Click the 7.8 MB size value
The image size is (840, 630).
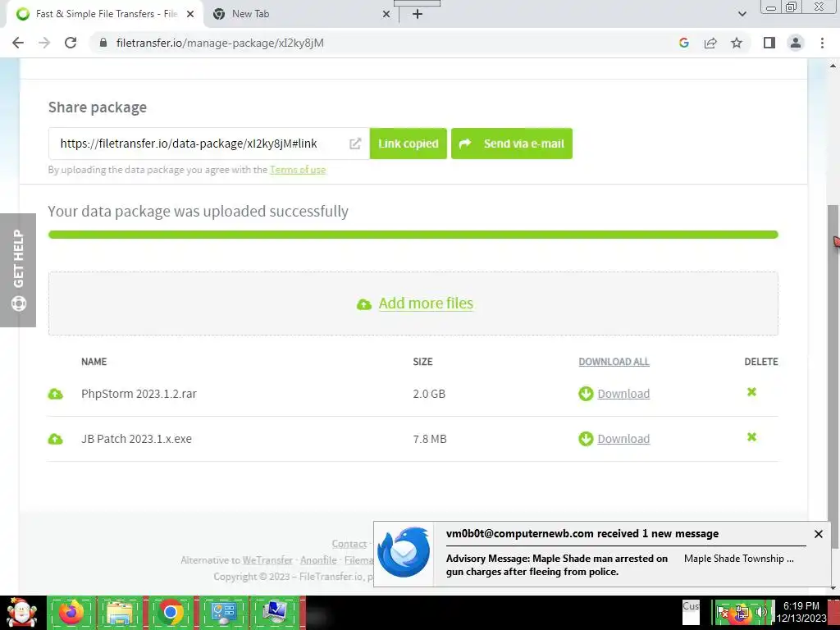click(x=430, y=439)
